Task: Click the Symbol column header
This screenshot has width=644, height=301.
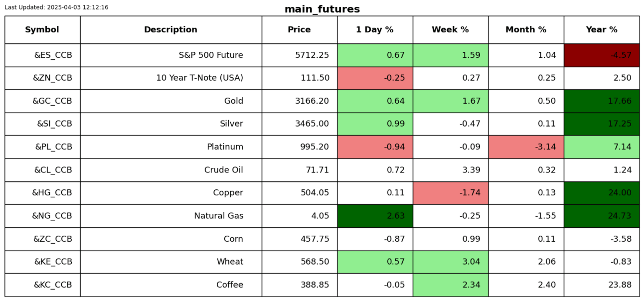Action: [x=42, y=30]
